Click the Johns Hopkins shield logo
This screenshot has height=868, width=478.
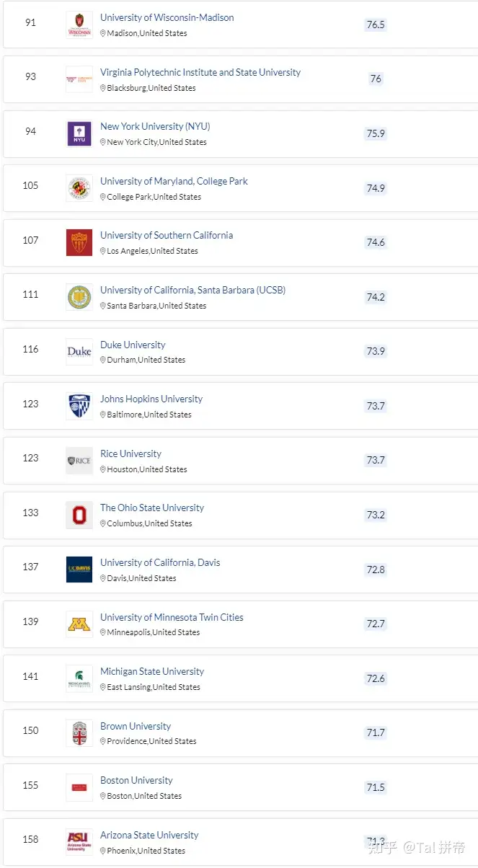click(x=79, y=406)
